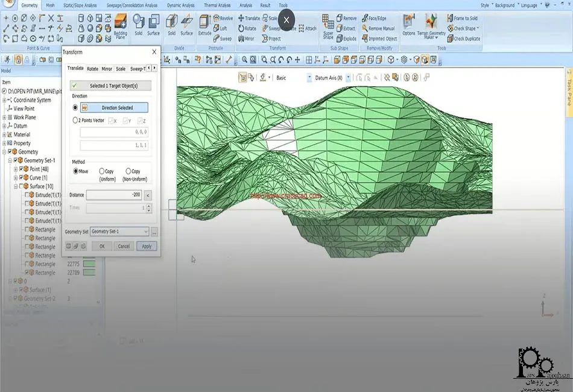Screen dimensions: 573x392
Task: Select the Loft tool
Action: click(220, 28)
